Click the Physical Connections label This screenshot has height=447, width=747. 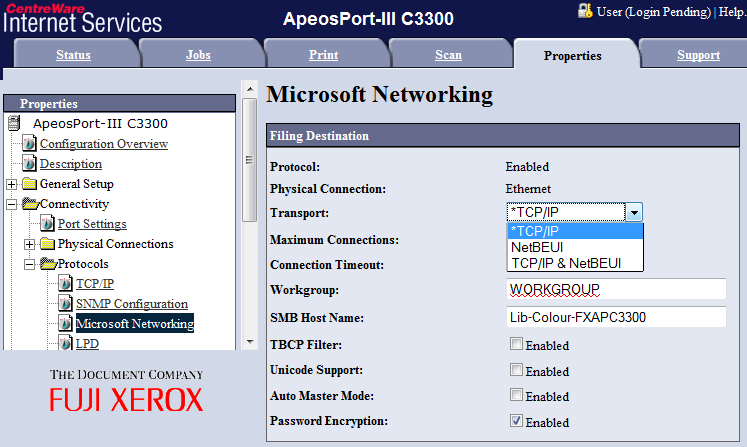(x=116, y=244)
